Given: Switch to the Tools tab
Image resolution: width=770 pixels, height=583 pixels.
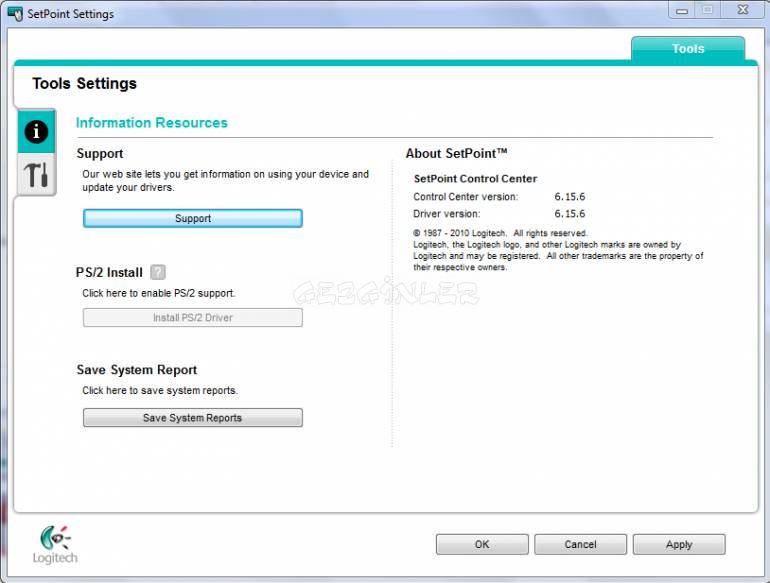Looking at the screenshot, I should [x=688, y=49].
